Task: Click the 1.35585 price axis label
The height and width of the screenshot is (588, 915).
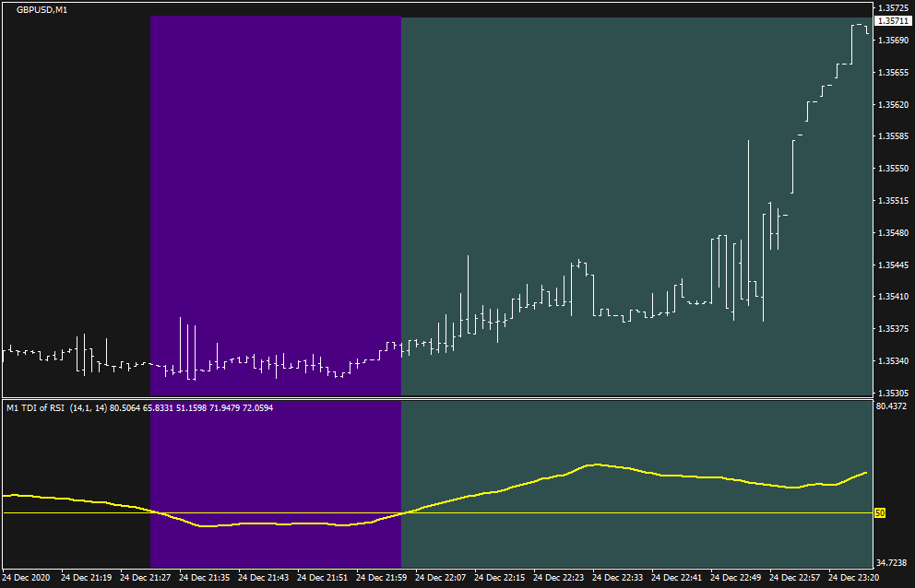Action: point(894,136)
